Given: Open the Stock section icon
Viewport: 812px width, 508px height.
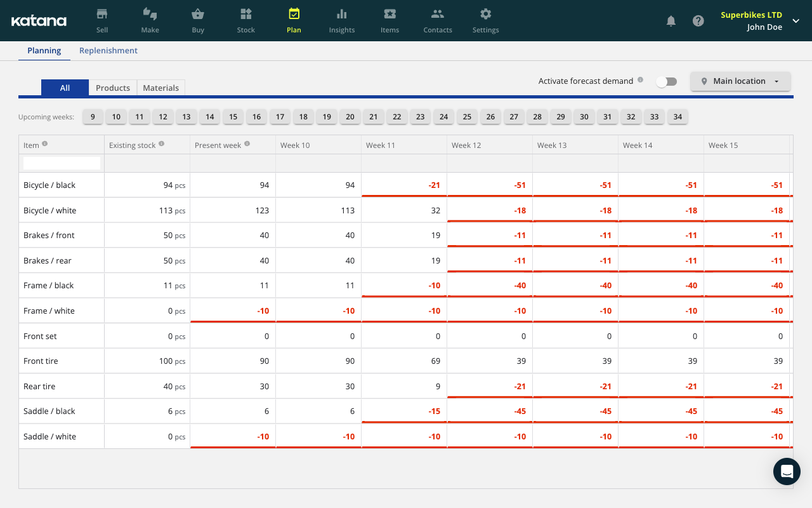Looking at the screenshot, I should pos(246,14).
